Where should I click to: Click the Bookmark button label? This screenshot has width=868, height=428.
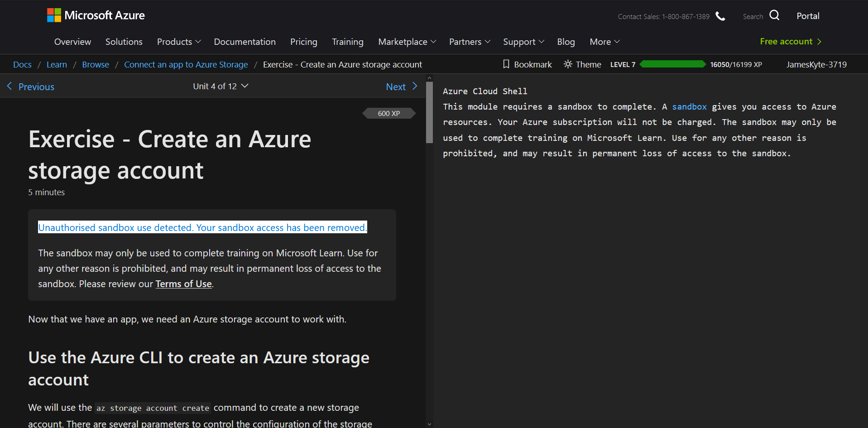pos(533,64)
